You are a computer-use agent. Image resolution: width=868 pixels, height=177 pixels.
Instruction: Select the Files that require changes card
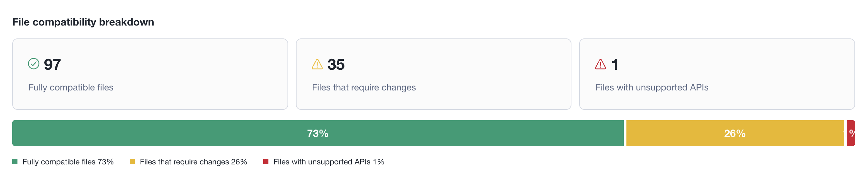pyautogui.click(x=433, y=74)
